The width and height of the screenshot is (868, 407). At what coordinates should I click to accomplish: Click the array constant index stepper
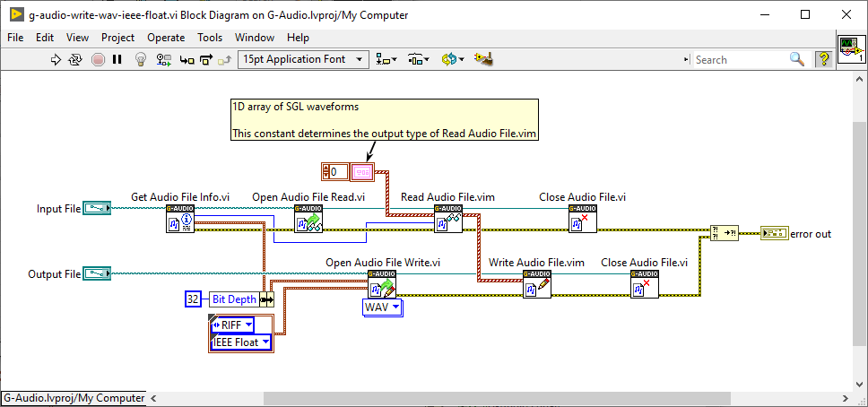coord(326,172)
